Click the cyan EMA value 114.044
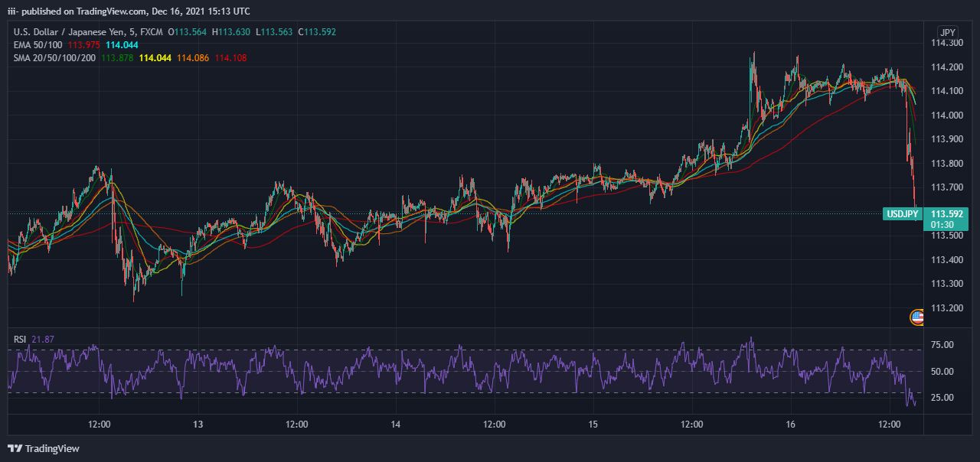The image size is (980, 462). point(122,45)
